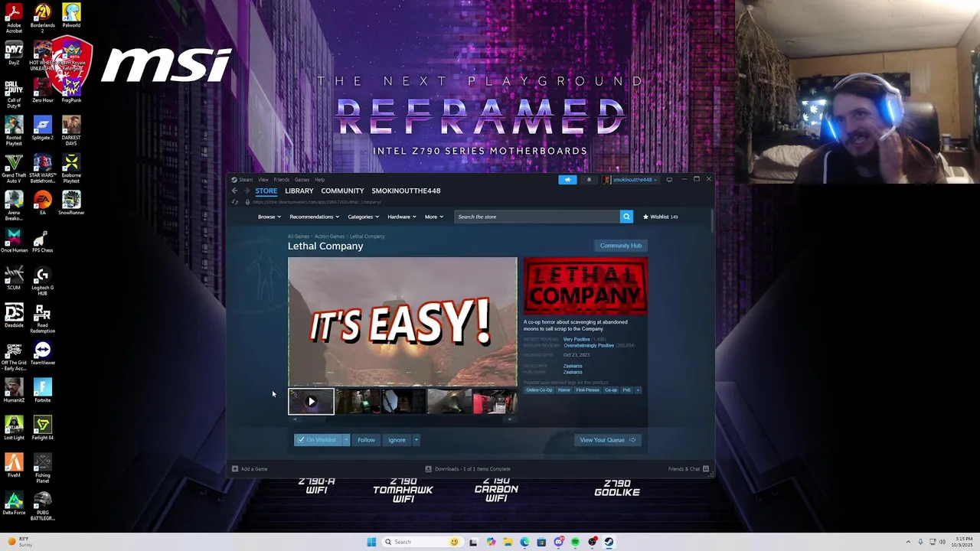
Task: Open Discord from the taskbar
Action: coord(558,542)
